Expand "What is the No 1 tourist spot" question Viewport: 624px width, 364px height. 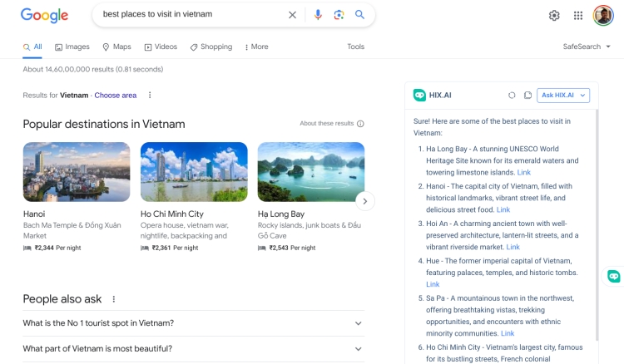point(359,323)
